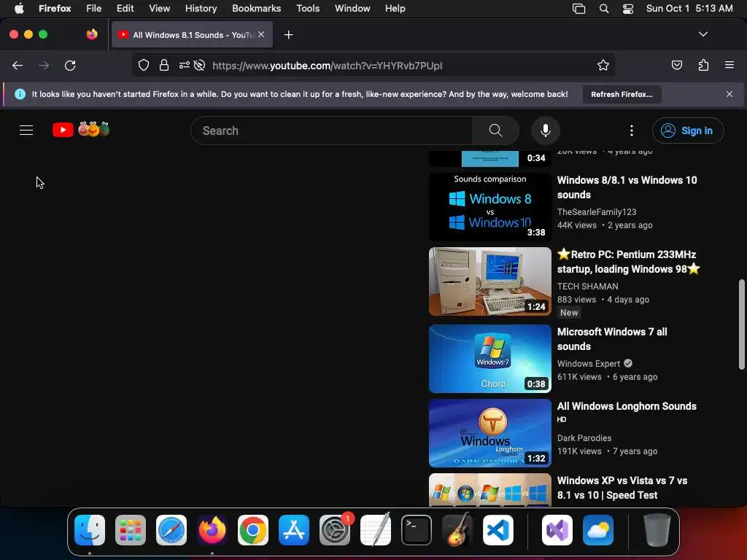Launch Visual Studio Code from the Dock
The width and height of the screenshot is (747, 560).
pos(498,530)
